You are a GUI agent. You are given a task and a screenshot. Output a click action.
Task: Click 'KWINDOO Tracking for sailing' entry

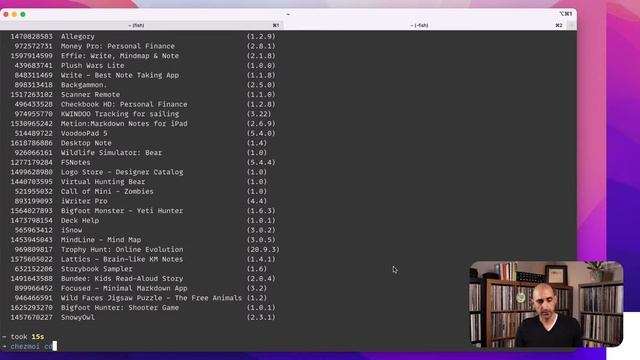(x=120, y=114)
